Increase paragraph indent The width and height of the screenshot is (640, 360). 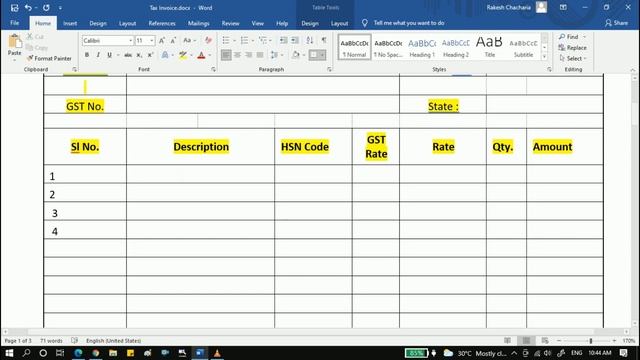tap(295, 40)
